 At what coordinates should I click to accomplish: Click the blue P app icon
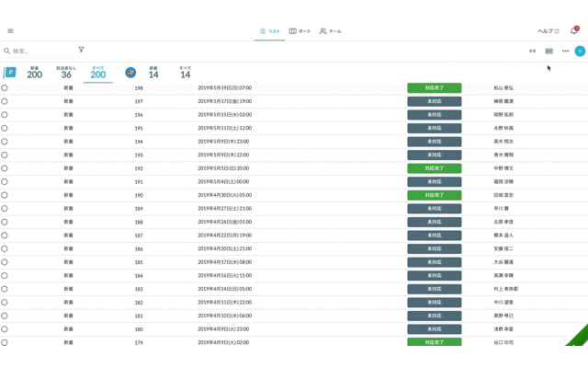point(11,73)
